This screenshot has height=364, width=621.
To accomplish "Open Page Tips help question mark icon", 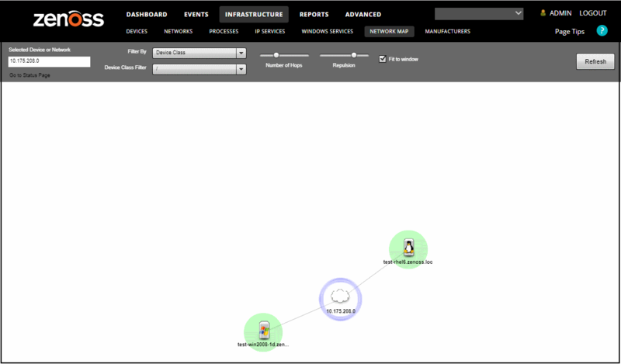I will click(602, 30).
